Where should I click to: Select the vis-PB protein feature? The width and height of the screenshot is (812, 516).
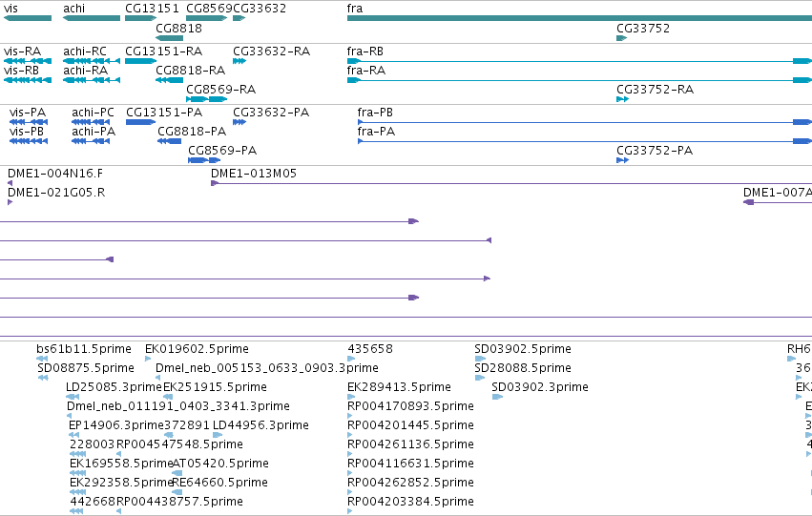(x=29, y=141)
